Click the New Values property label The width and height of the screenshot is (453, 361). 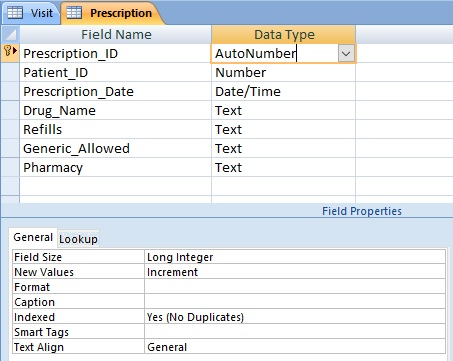coord(79,272)
